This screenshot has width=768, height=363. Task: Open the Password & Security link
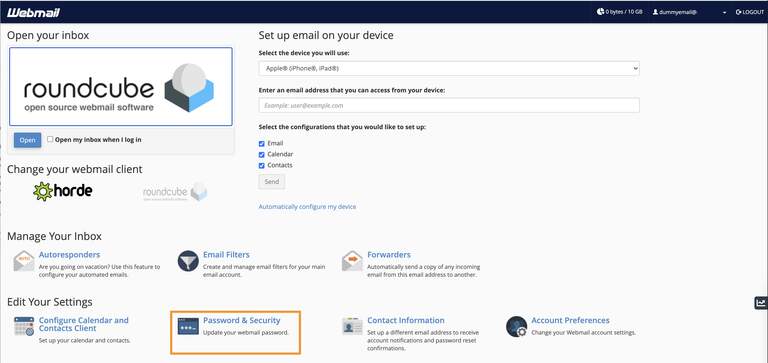pyautogui.click(x=242, y=320)
